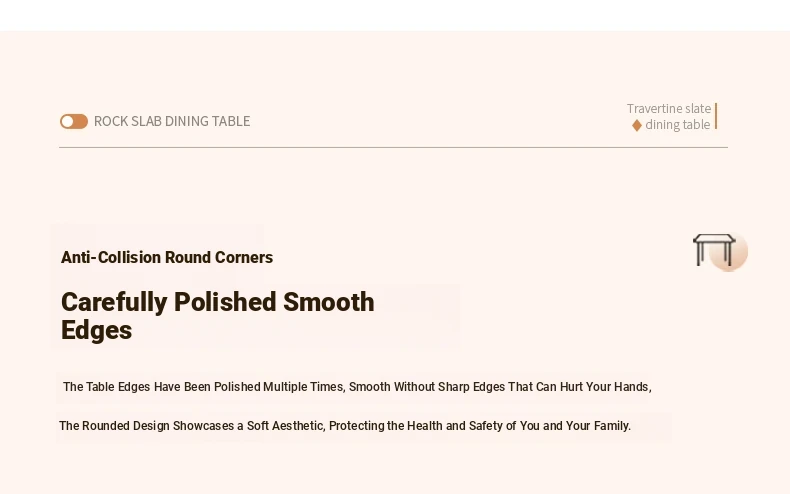The width and height of the screenshot is (790, 494).
Task: Click the sentence starting The Rounded Design
Action: coord(345,426)
